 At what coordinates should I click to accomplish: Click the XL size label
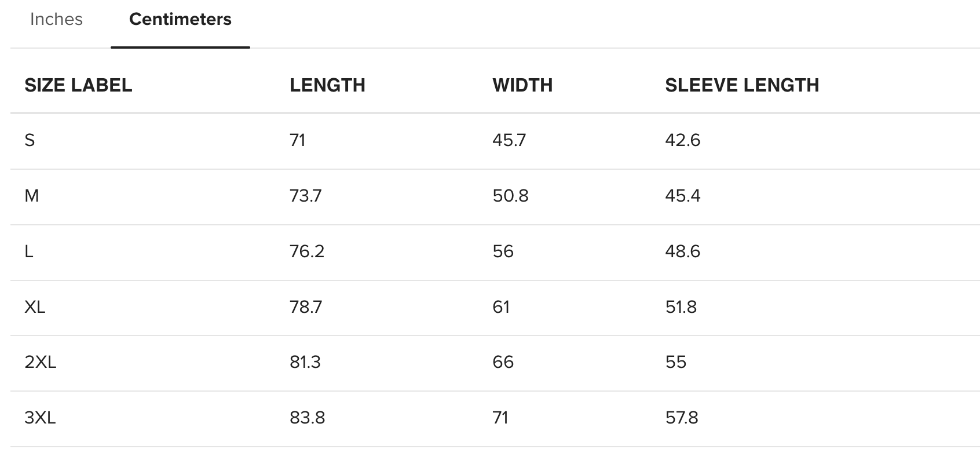pos(35,307)
